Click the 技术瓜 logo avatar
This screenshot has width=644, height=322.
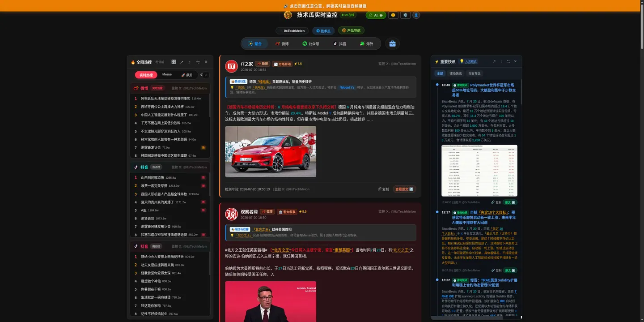tap(288, 15)
